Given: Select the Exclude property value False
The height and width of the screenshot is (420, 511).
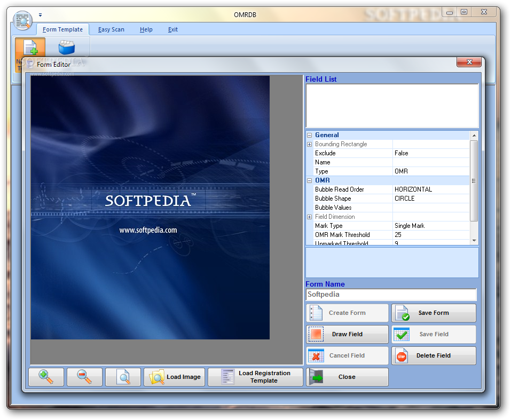Looking at the screenshot, I should click(x=431, y=153).
